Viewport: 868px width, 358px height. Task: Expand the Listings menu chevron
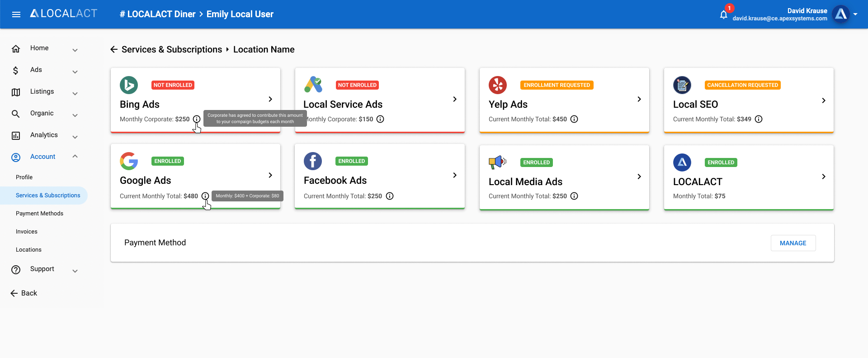[x=75, y=93]
